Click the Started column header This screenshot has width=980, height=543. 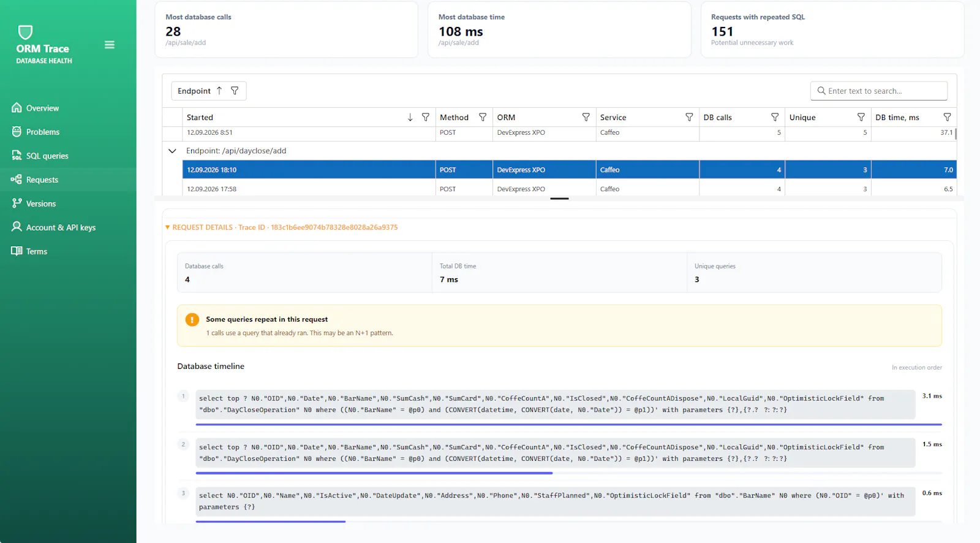click(309, 117)
